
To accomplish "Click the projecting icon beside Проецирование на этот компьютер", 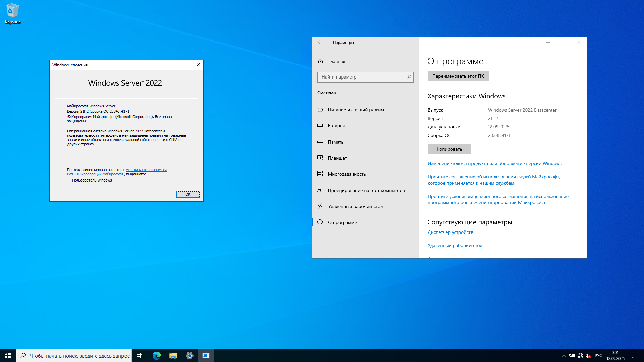I will point(320,190).
